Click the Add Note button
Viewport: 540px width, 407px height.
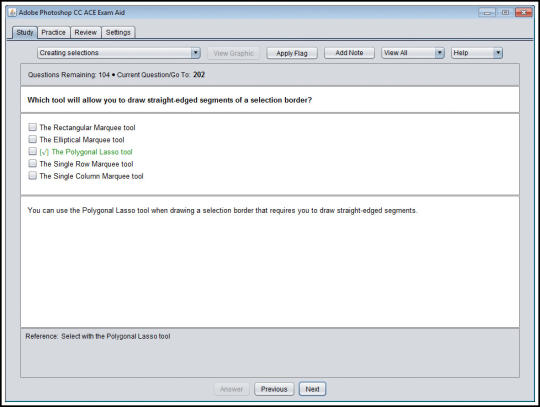click(x=349, y=53)
